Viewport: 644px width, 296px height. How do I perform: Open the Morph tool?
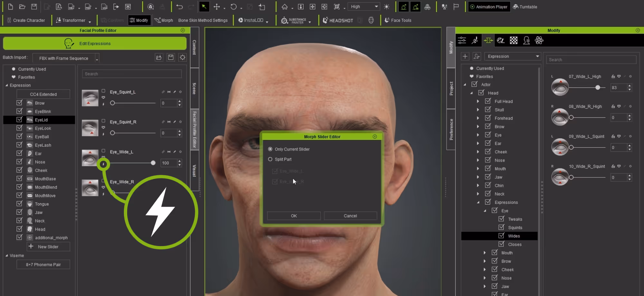[x=164, y=20]
